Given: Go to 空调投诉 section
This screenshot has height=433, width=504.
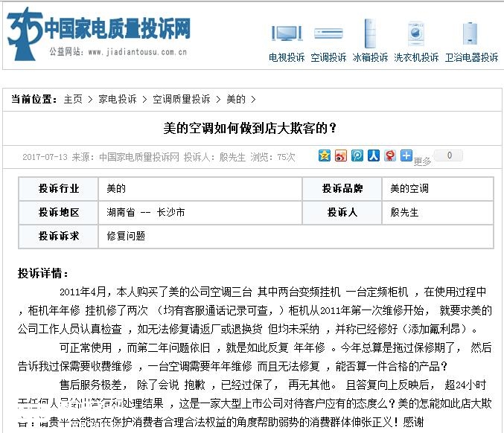Looking at the screenshot, I should tap(328, 57).
